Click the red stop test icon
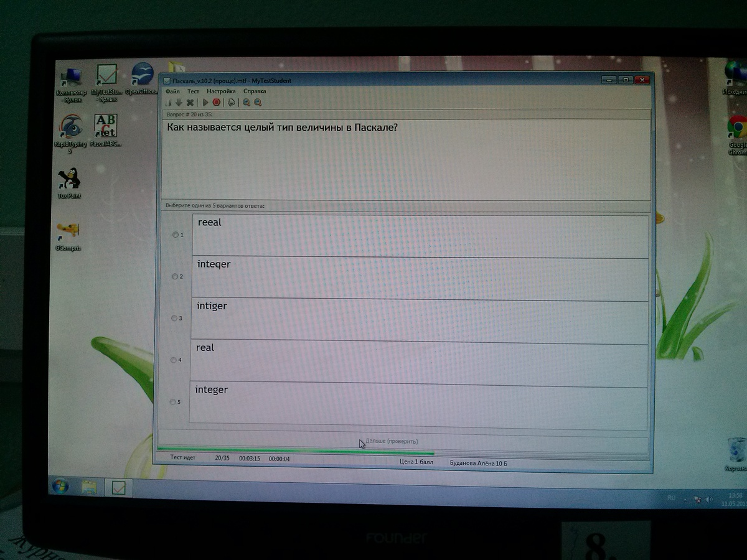Screen dimensions: 747x560 click(217, 103)
